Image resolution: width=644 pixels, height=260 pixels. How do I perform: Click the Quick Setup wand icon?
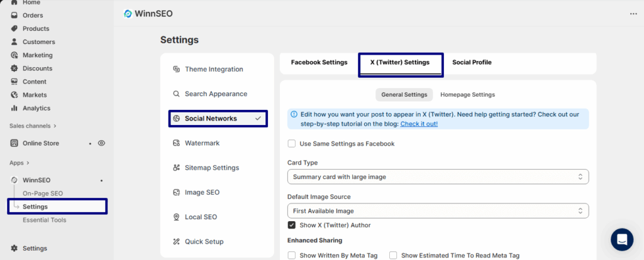[x=176, y=242]
